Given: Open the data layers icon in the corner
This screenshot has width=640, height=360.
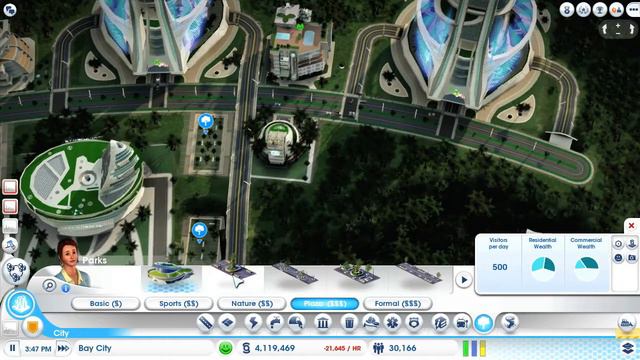Looking at the screenshot, I should (x=629, y=348).
